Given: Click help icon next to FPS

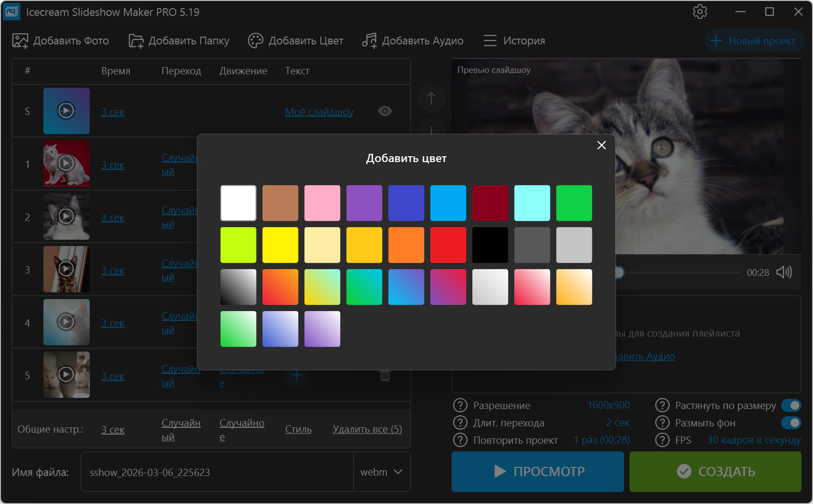Looking at the screenshot, I should click(x=662, y=440).
